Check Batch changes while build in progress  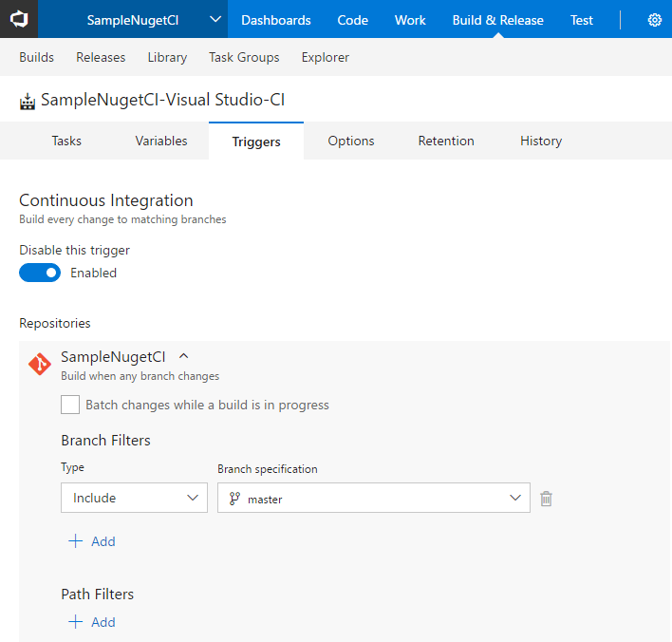[70, 405]
